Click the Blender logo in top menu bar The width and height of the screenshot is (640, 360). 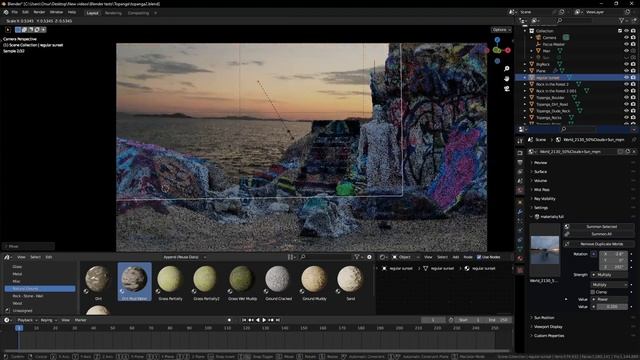coord(6,12)
